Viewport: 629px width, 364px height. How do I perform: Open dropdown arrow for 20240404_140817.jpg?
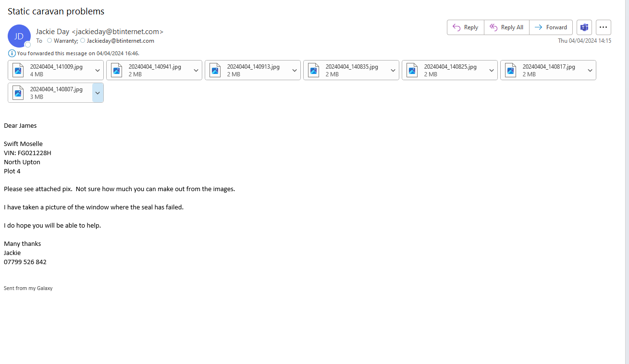(590, 70)
